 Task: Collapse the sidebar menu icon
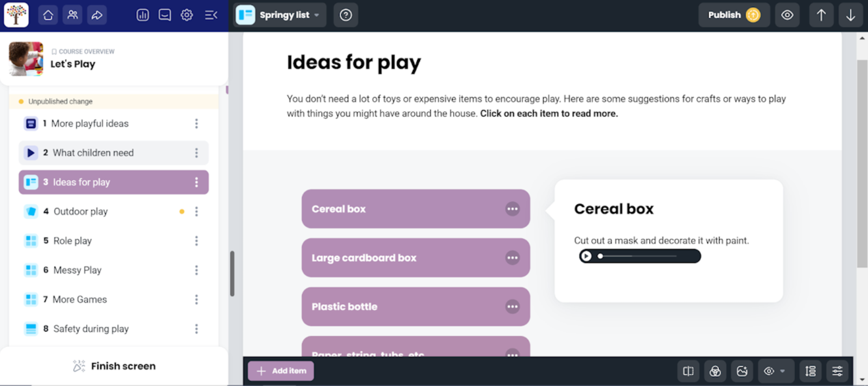coord(211,15)
